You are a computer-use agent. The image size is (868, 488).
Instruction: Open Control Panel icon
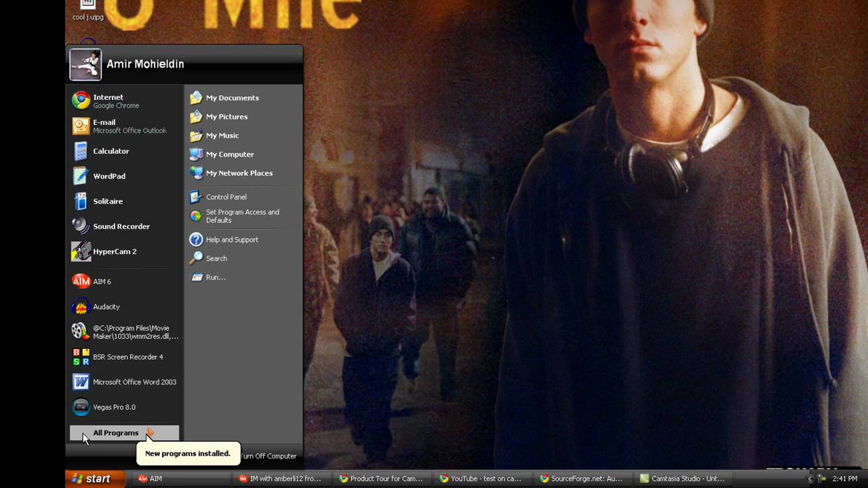tap(196, 197)
